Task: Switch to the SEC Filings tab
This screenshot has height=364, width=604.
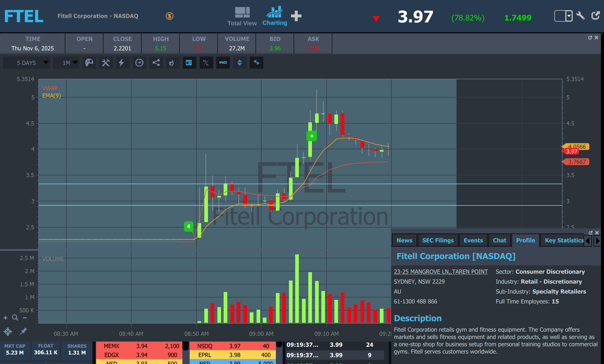Action: point(438,240)
